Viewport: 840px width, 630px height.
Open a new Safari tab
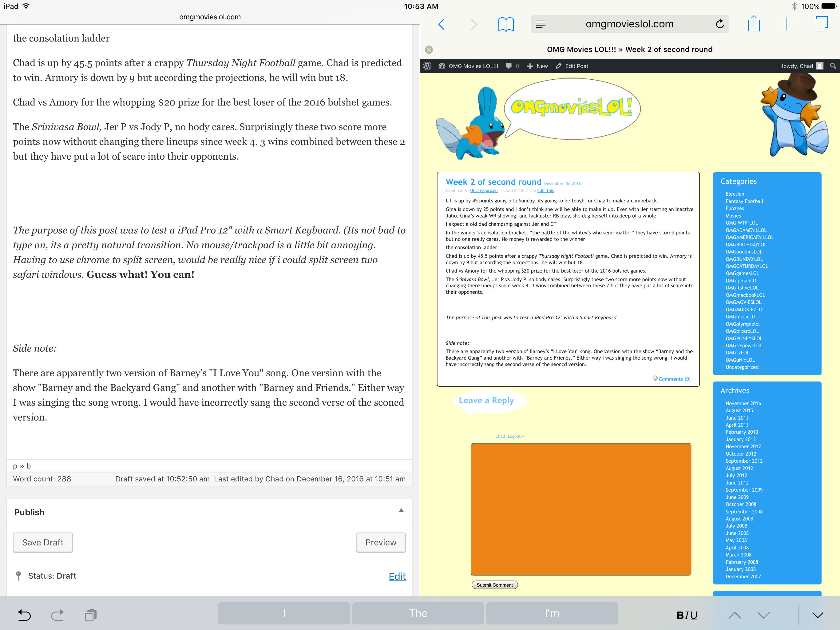click(787, 24)
